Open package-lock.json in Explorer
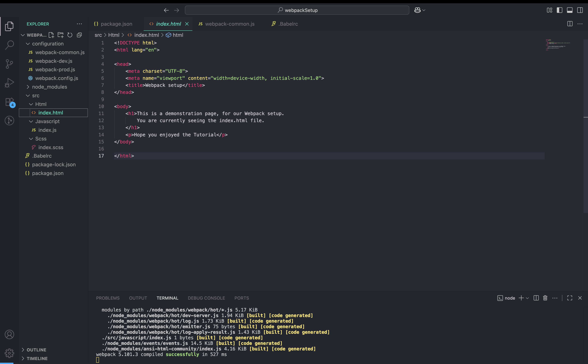 pyautogui.click(x=53, y=165)
